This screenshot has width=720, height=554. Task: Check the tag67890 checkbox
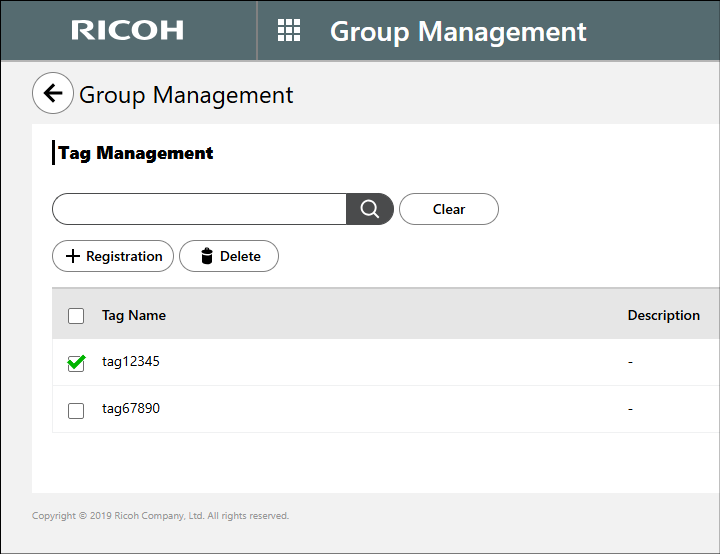click(x=76, y=410)
